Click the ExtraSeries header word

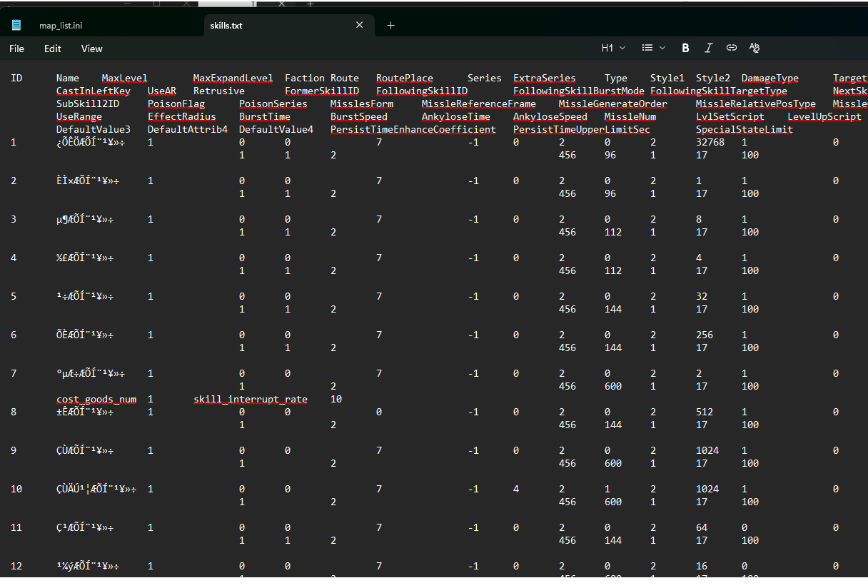pyautogui.click(x=545, y=78)
